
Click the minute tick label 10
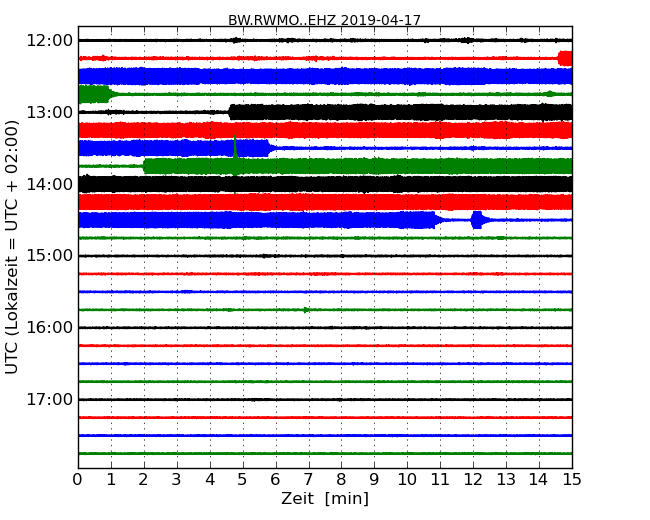[x=407, y=479]
